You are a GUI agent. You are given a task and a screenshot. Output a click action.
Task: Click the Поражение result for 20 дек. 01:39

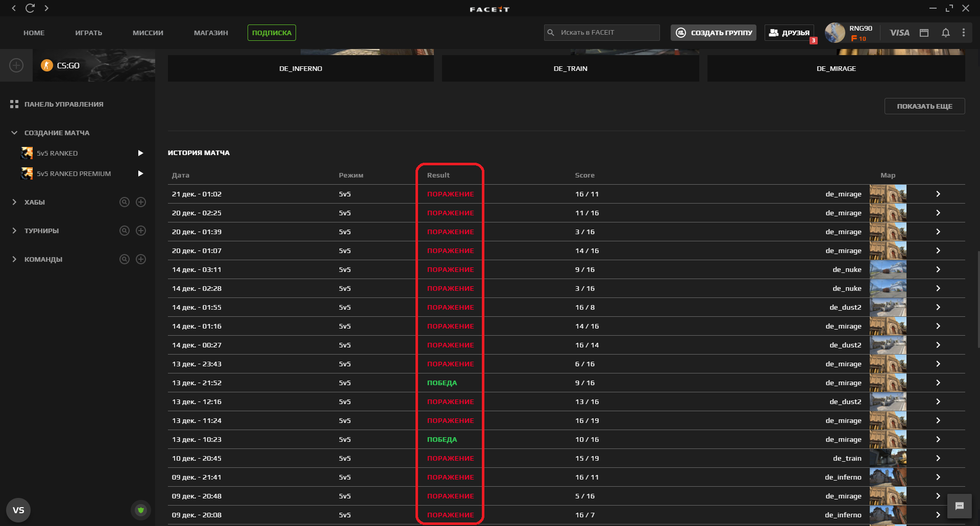451,232
